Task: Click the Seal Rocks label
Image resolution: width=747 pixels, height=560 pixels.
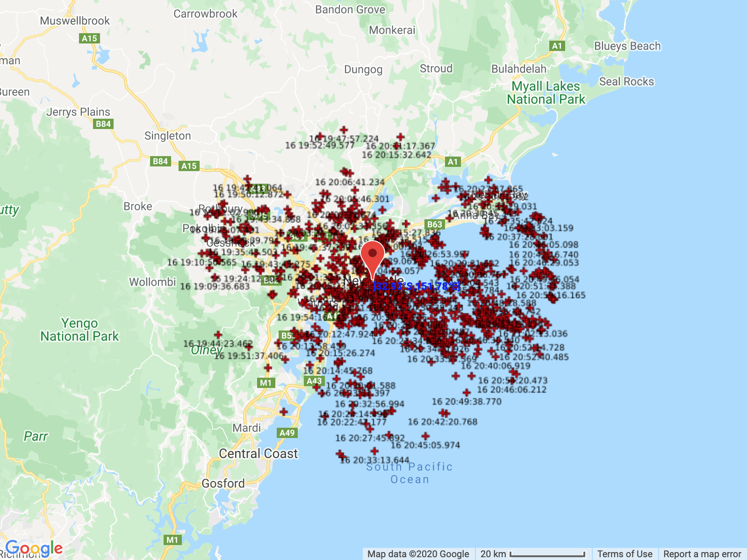Action: pyautogui.click(x=626, y=81)
